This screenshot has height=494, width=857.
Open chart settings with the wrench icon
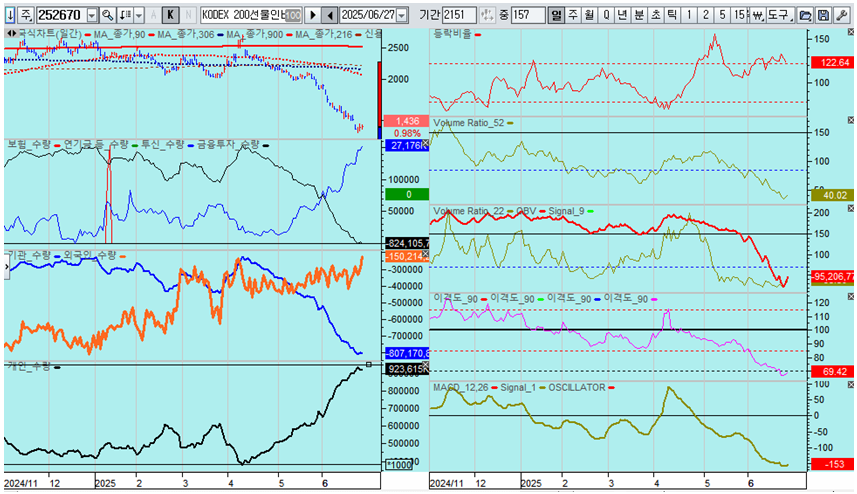pos(839,16)
